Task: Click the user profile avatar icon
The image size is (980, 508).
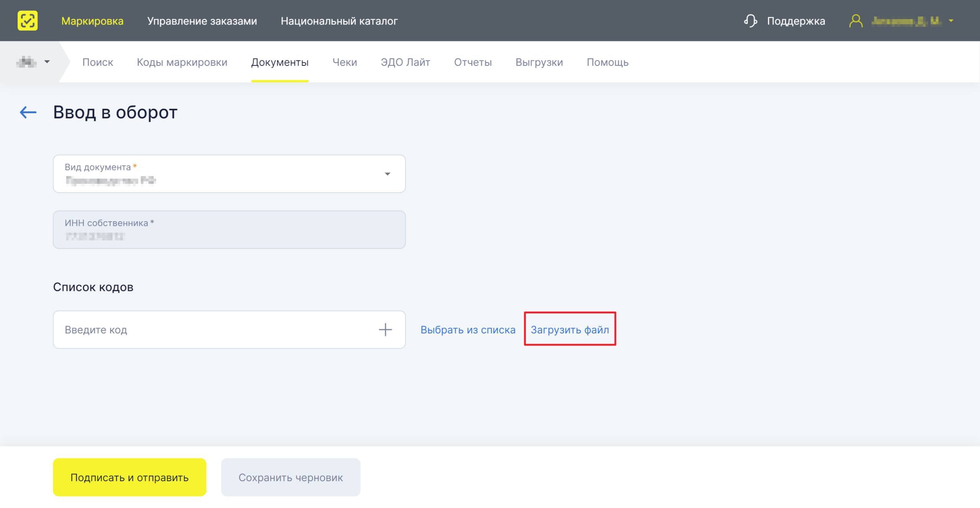Action: (x=856, y=21)
